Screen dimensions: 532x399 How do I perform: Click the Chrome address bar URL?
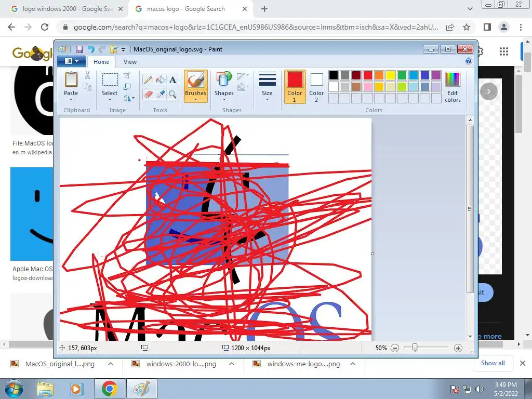coord(256,27)
